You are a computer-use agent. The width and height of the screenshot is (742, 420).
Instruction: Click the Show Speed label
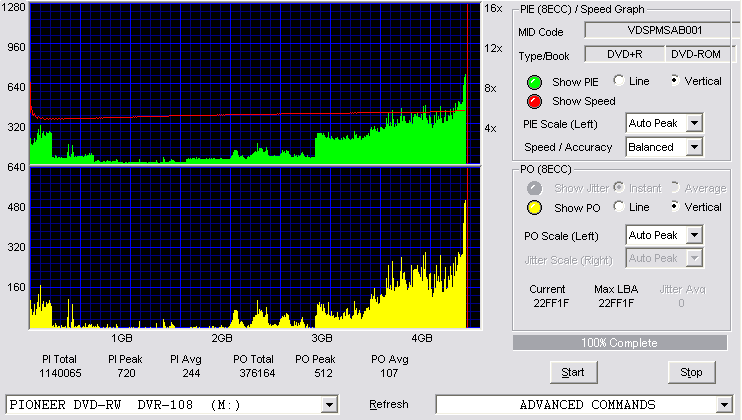(x=583, y=101)
